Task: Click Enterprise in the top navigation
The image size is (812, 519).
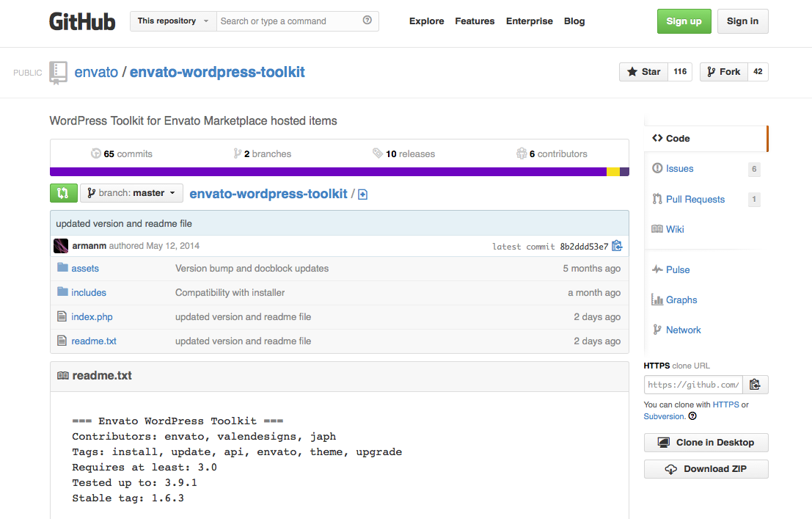Action: (530, 21)
